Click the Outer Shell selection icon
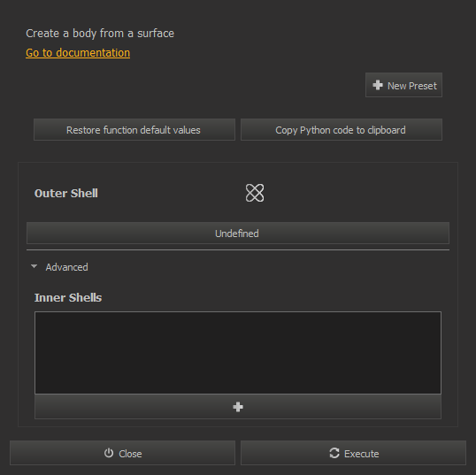This screenshot has width=476, height=475. 255,193
